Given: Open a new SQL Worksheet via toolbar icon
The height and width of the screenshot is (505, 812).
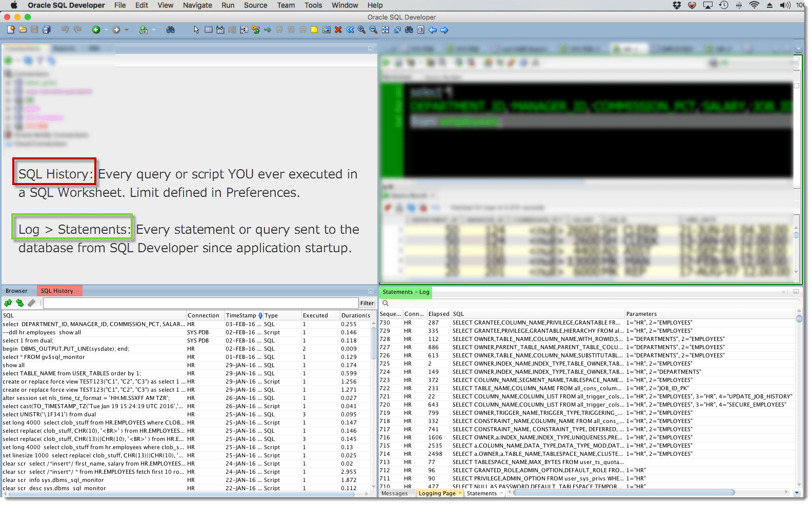Looking at the screenshot, I should (x=144, y=30).
